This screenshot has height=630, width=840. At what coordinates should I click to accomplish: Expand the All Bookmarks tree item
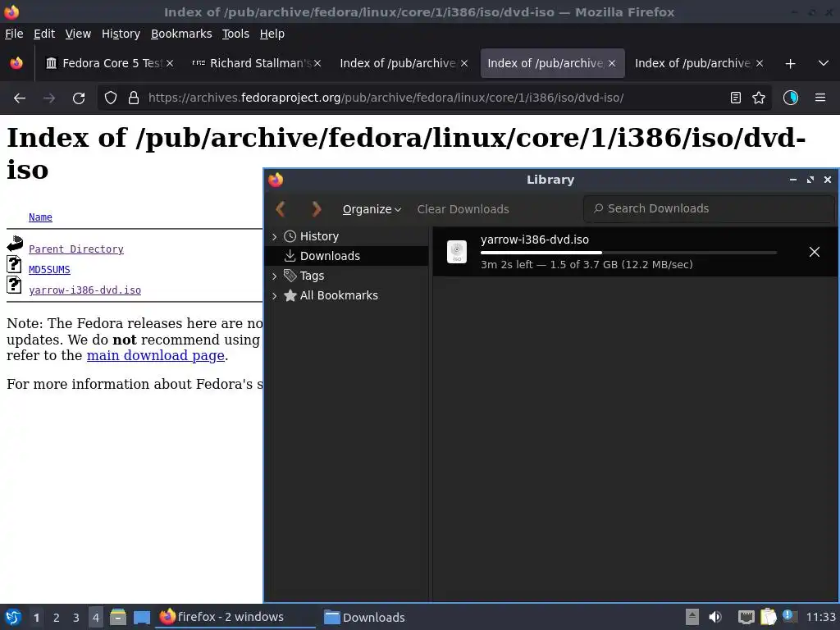(274, 295)
